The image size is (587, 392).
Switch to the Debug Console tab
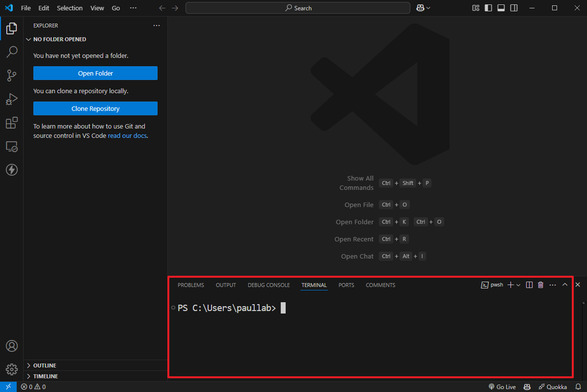pos(268,285)
